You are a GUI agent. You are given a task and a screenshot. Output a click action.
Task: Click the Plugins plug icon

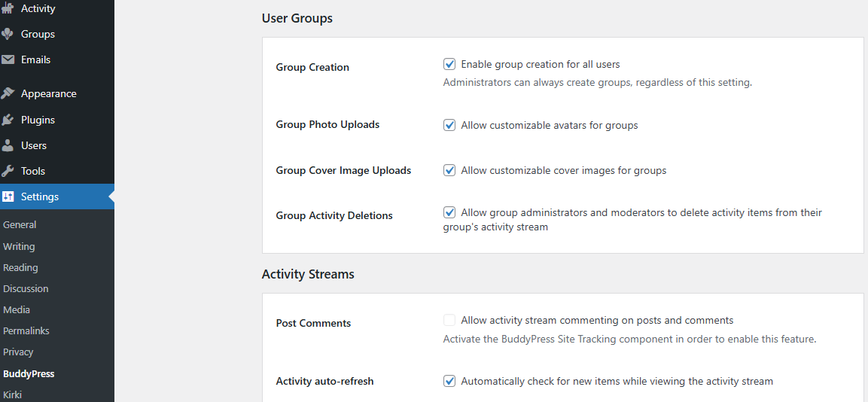tap(8, 120)
